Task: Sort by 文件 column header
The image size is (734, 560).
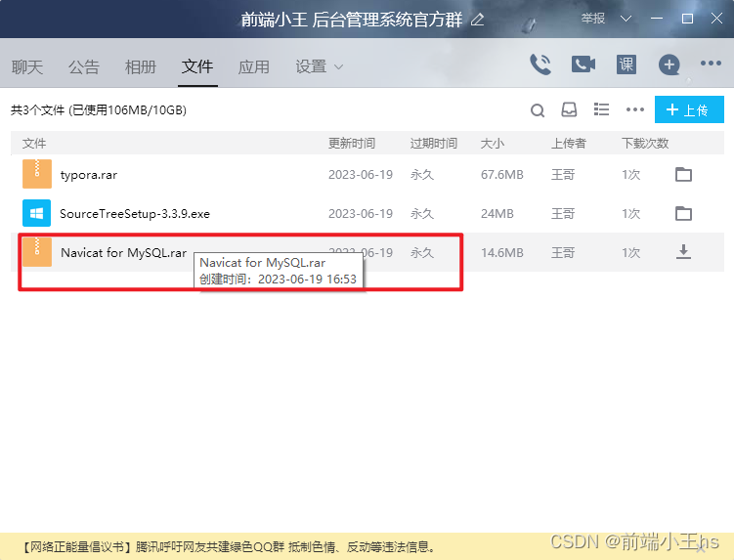Action: pyautogui.click(x=34, y=144)
